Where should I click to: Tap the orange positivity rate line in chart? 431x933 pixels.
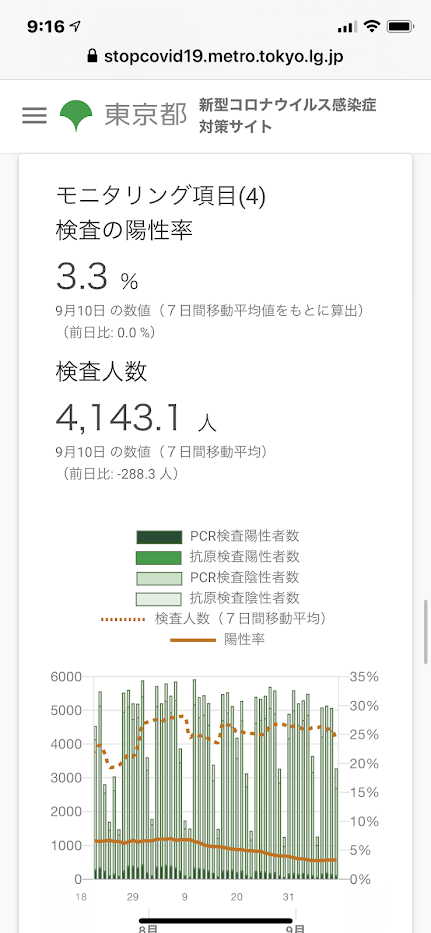tap(214, 846)
